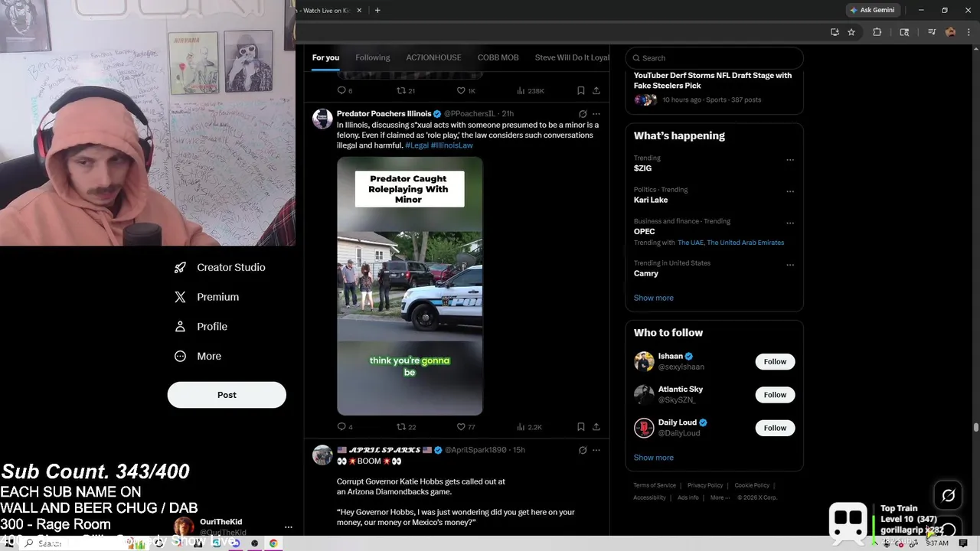
Task: Open April Sparks profile avatar
Action: tap(322, 455)
